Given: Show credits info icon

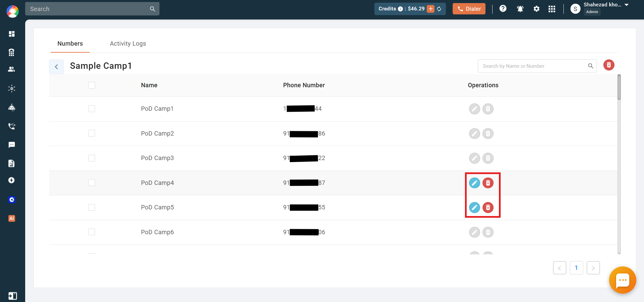Looking at the screenshot, I should 400,9.
